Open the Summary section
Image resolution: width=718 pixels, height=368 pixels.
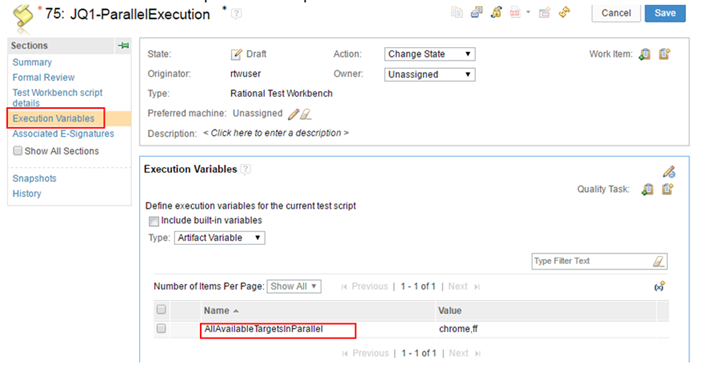(x=32, y=62)
